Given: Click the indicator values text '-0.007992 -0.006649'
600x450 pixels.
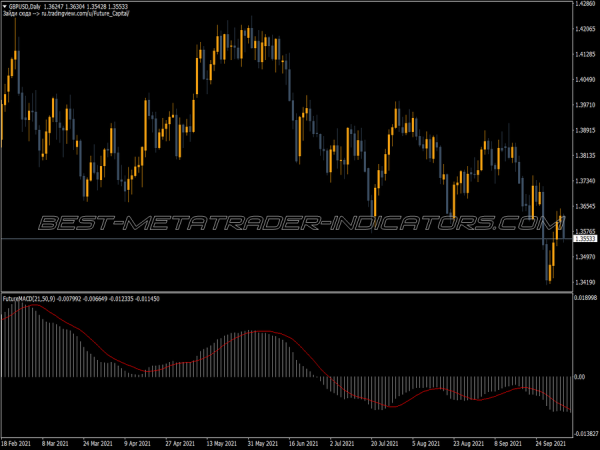Looking at the screenshot, I should [x=82, y=298].
